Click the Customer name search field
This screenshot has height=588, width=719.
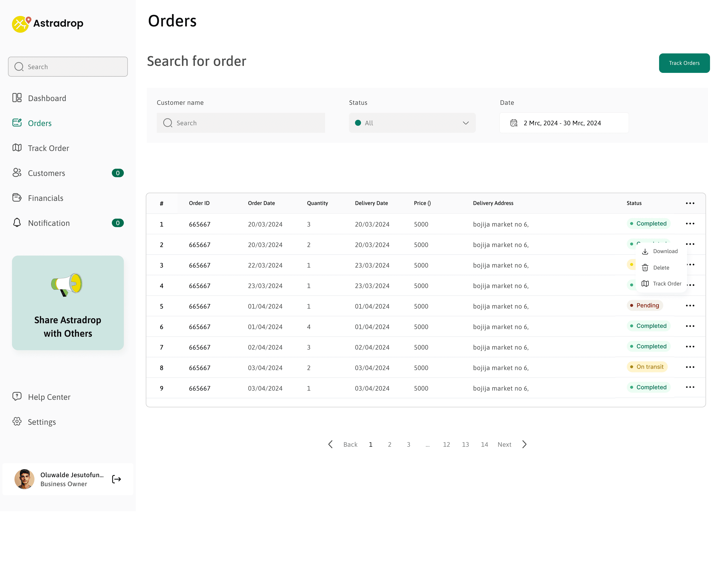tap(241, 123)
